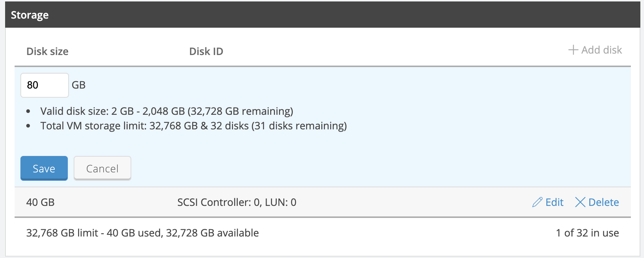This screenshot has height=258, width=644.
Task: Save the new 80 GB disk
Action: click(44, 168)
